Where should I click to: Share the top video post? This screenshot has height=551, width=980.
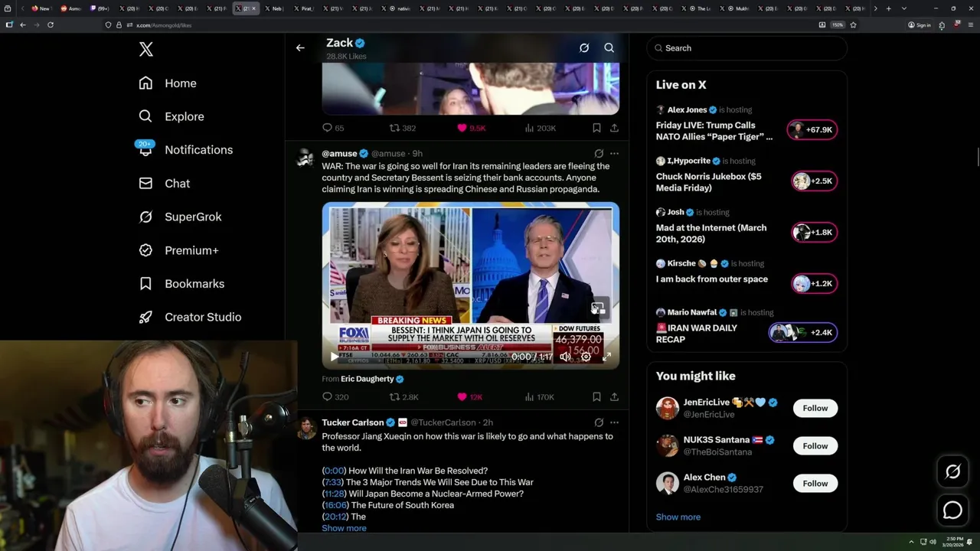614,128
